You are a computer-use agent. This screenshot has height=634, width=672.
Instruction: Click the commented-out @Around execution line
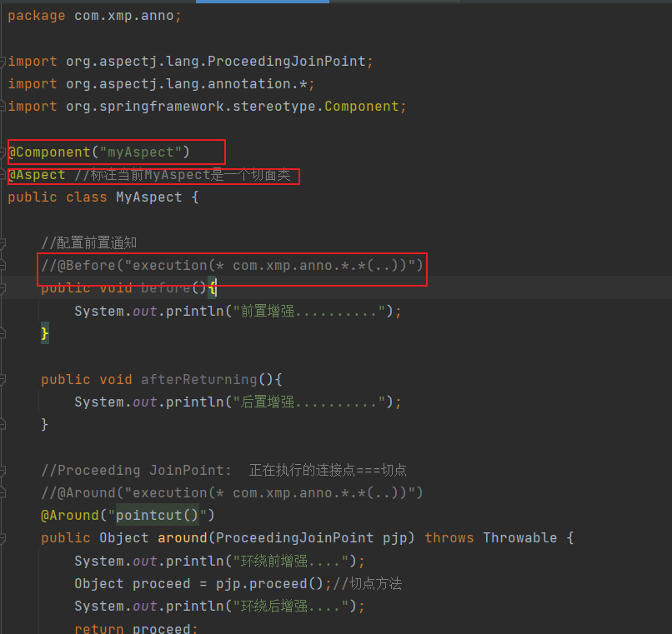[x=232, y=493]
